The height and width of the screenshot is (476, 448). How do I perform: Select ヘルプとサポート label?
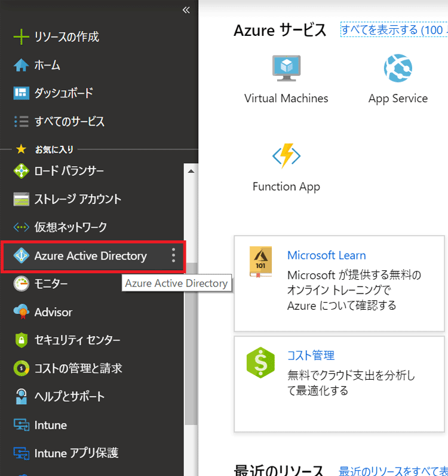(69, 396)
